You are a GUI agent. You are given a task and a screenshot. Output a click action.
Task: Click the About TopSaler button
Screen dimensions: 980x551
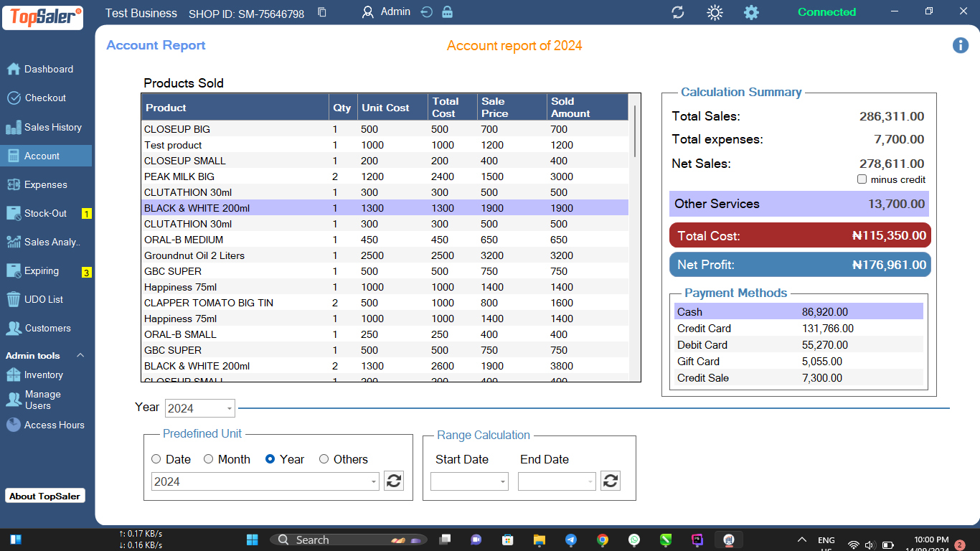[x=45, y=496]
